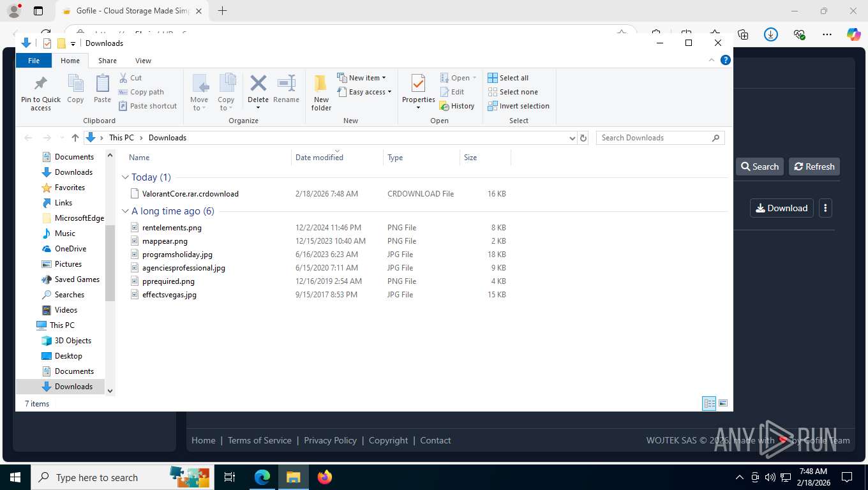Select ValorantCore.rar.crdownload file
Screen dimensions: 868x490
pyautogui.click(x=190, y=194)
